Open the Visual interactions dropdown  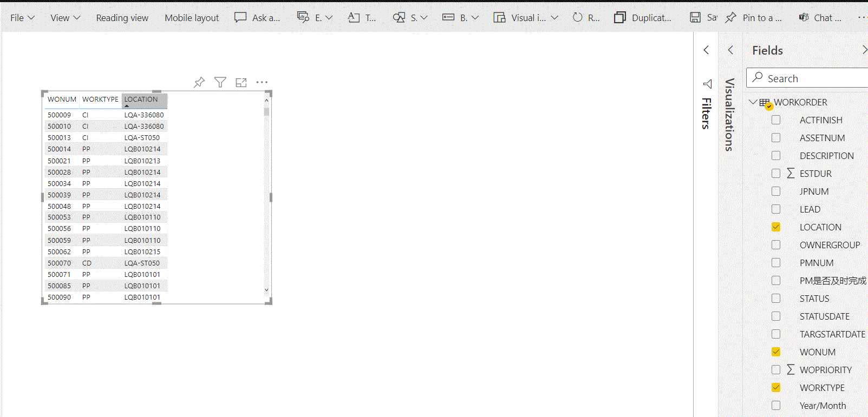[526, 18]
